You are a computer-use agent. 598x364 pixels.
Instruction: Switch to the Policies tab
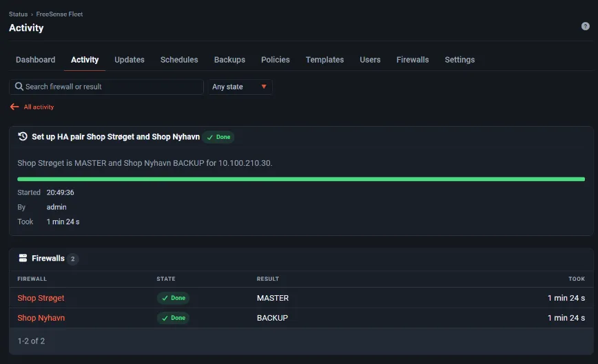[276, 60]
